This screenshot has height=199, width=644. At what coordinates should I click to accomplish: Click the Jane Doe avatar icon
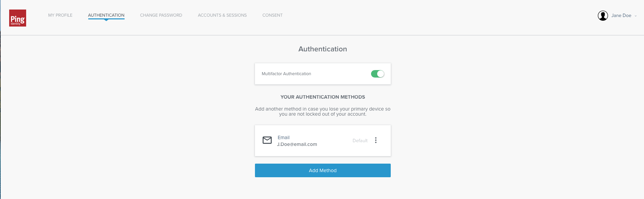pyautogui.click(x=603, y=16)
